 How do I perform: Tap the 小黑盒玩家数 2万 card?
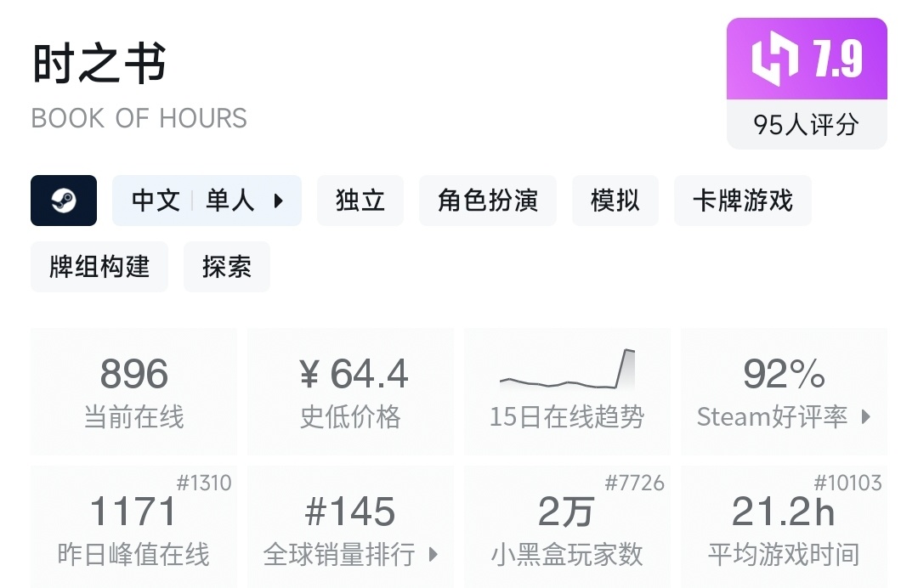tap(567, 527)
